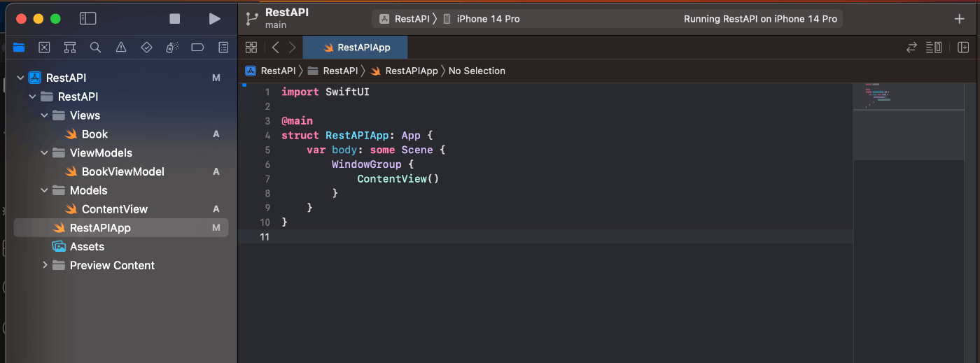The height and width of the screenshot is (363, 980).
Task: Add a new editor on the right
Action: [963, 48]
